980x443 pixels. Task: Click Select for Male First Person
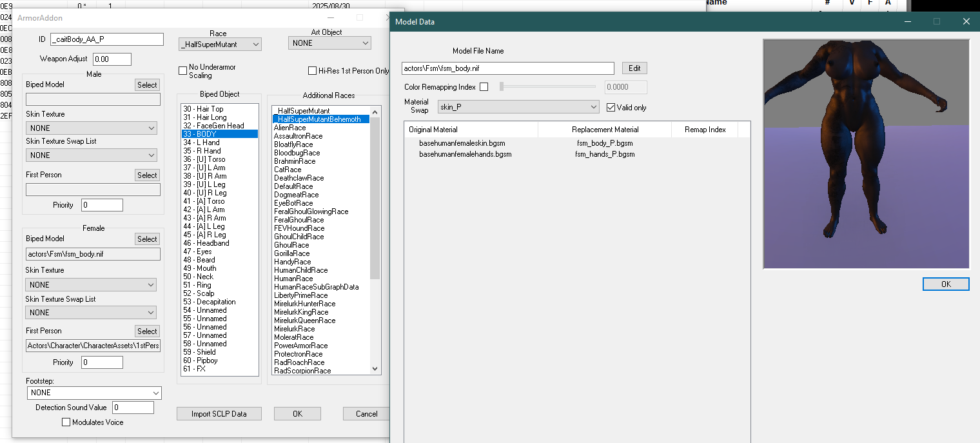point(147,175)
